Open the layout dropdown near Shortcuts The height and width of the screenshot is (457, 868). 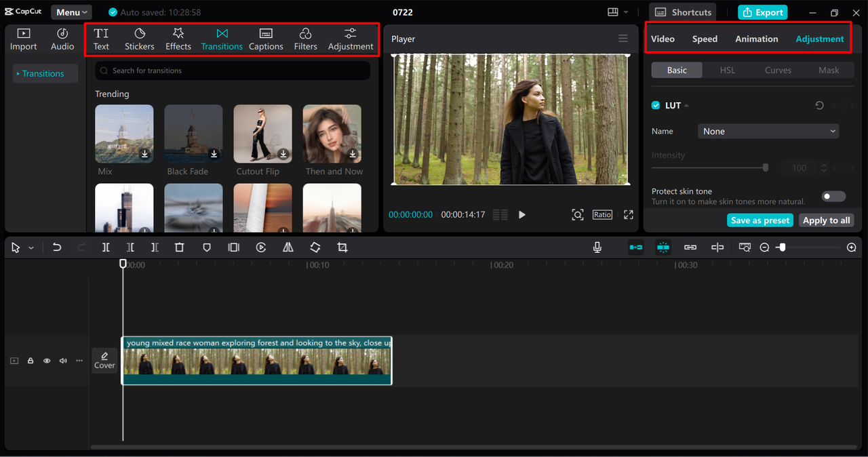[618, 12]
